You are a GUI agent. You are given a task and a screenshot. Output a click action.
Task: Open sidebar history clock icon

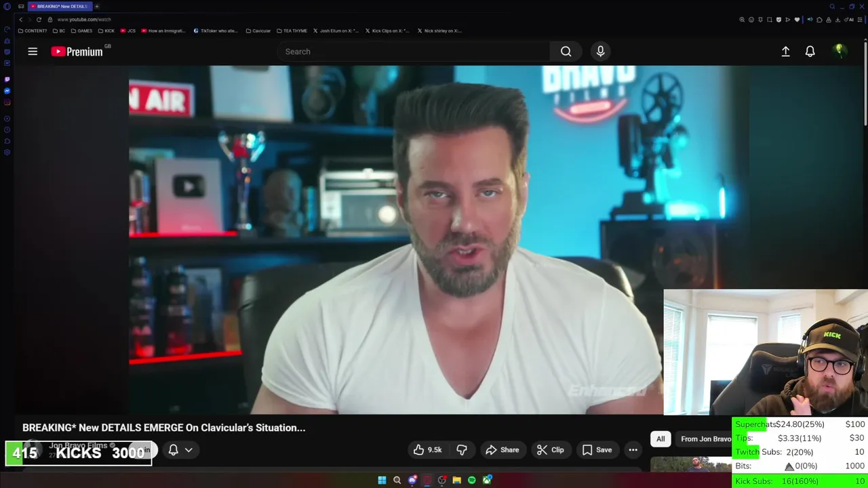[7, 129]
